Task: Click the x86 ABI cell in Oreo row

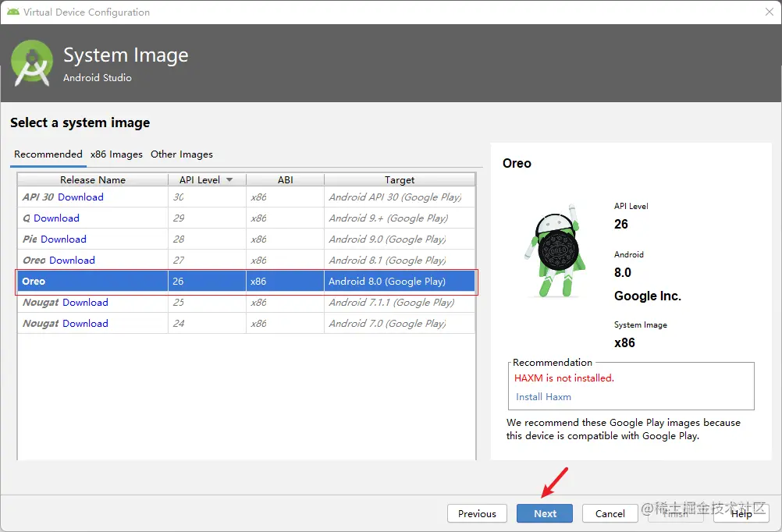Action: (x=286, y=281)
